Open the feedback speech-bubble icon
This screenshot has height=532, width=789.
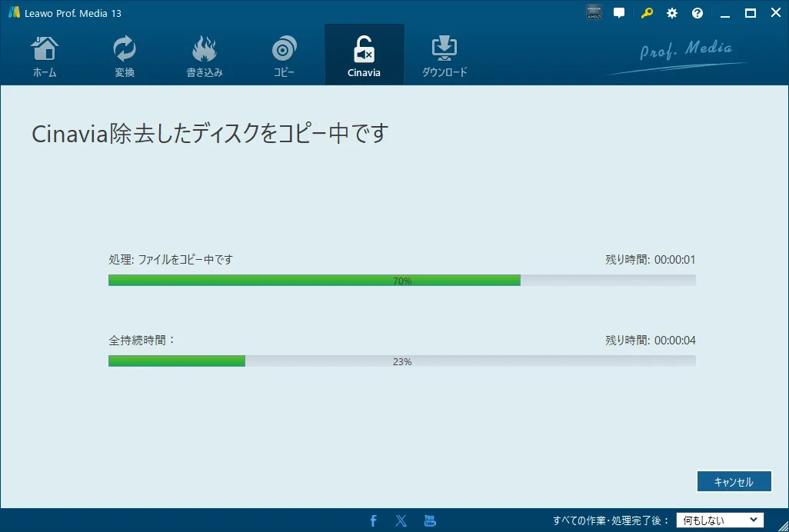click(619, 13)
